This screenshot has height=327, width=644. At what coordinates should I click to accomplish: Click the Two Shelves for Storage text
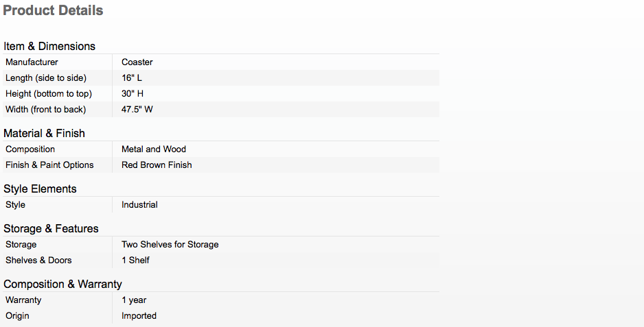(170, 245)
